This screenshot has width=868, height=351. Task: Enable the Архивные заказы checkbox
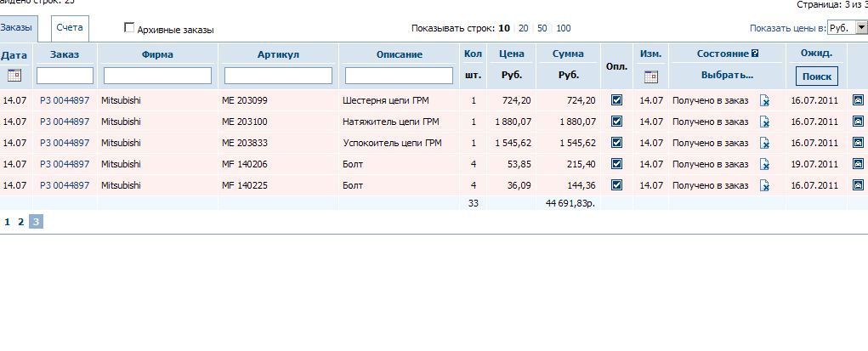129,28
